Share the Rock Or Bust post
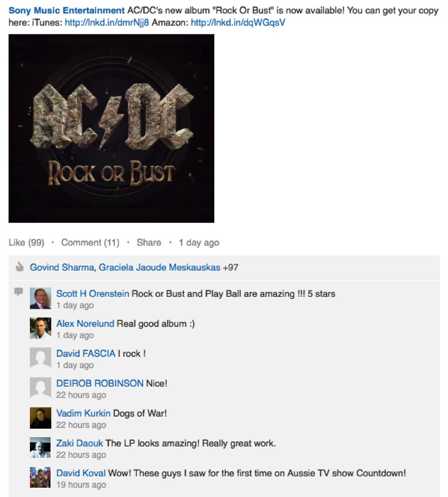This screenshot has height=497, width=448. [149, 243]
